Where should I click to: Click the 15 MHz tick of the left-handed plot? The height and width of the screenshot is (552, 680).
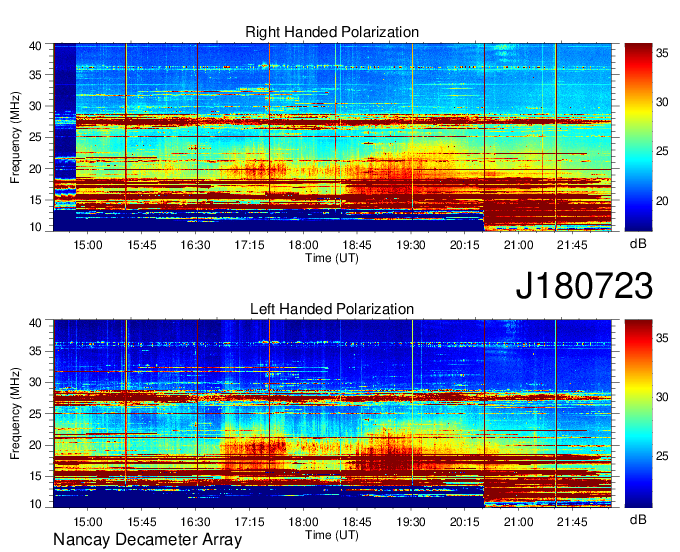pos(35,476)
